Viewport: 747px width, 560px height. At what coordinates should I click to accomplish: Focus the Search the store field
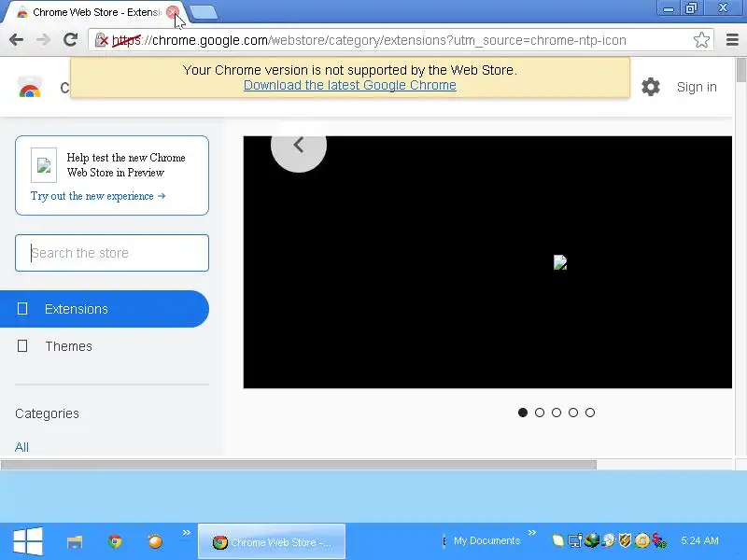click(x=112, y=253)
